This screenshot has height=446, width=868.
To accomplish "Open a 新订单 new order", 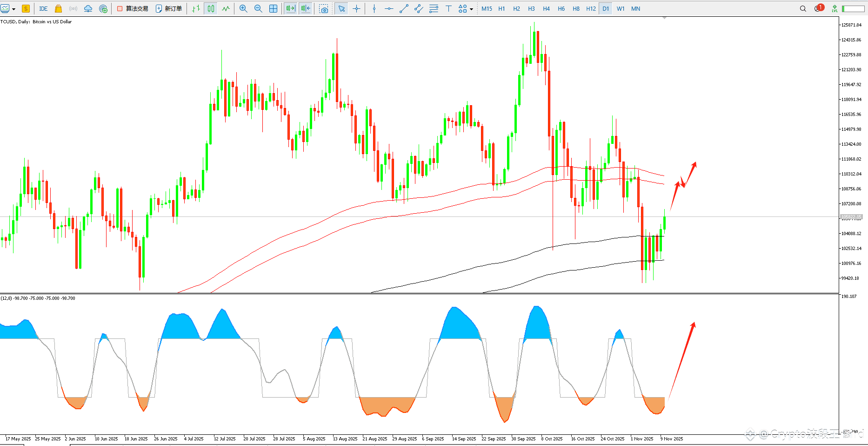I will tap(169, 8).
